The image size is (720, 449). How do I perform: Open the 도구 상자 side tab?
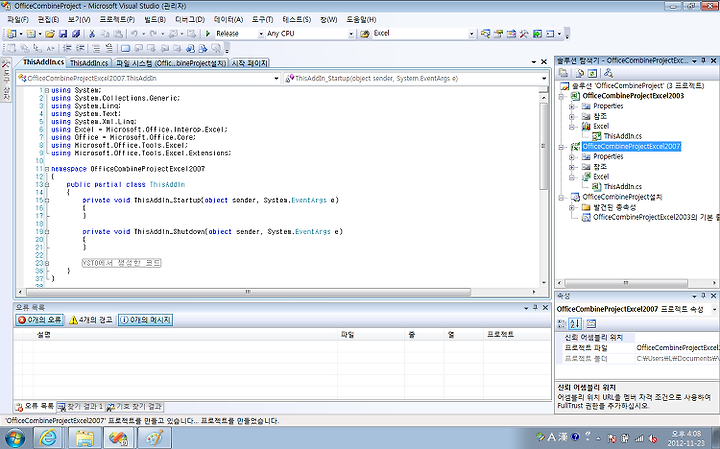tap(6, 81)
